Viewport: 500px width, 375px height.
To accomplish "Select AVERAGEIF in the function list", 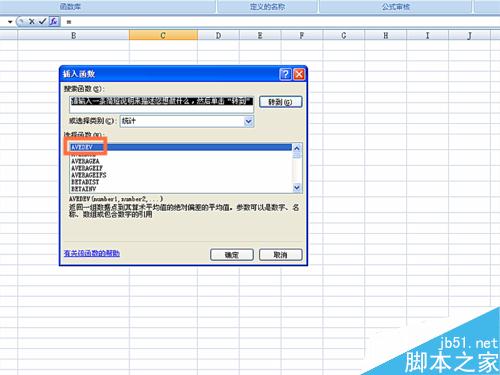I will coord(181,168).
